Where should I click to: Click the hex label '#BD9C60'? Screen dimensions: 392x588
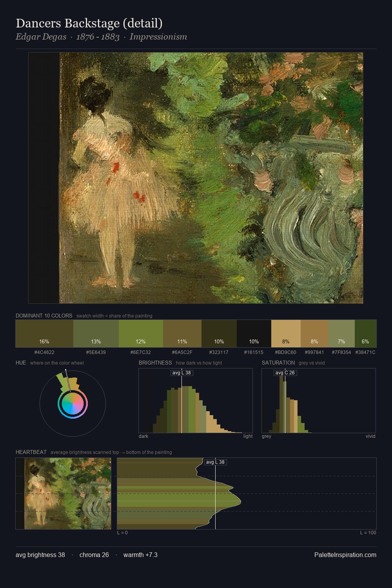286,352
